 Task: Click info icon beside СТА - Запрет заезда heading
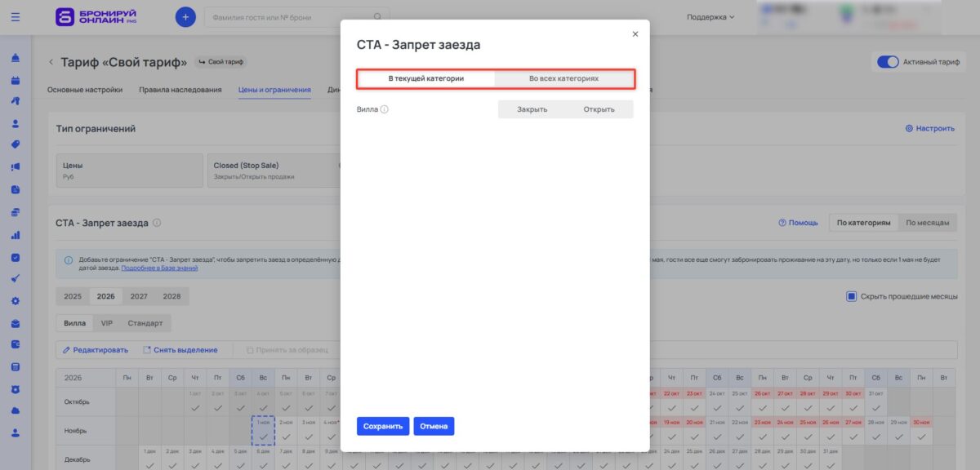click(x=157, y=223)
